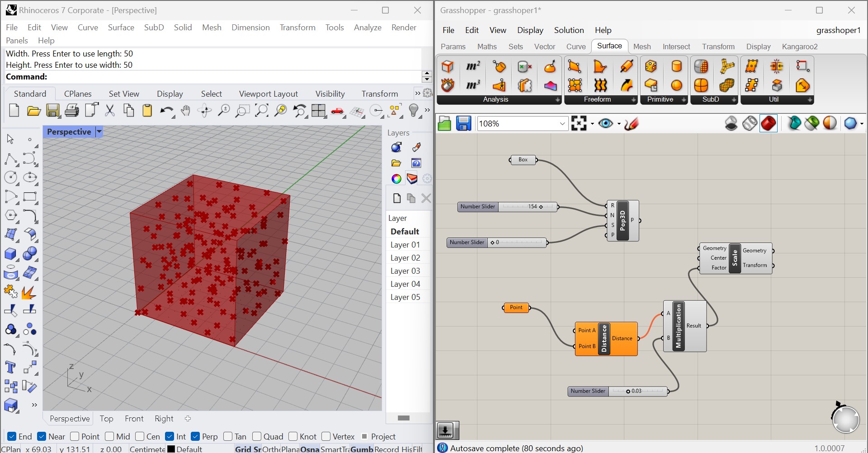Expand the Freeform panel in Grasshopper ribbon

click(x=633, y=100)
